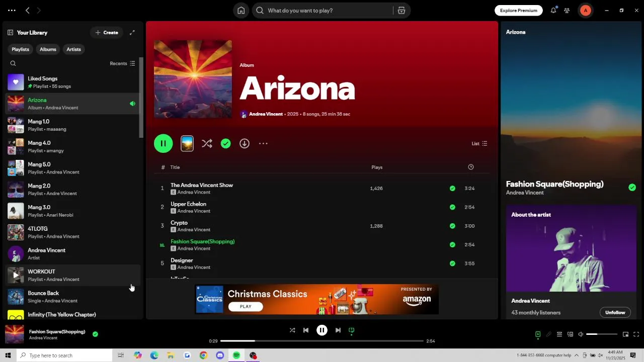This screenshot has width=644, height=362.
Task: Toggle Now Playing view icon
Action: [538, 334]
